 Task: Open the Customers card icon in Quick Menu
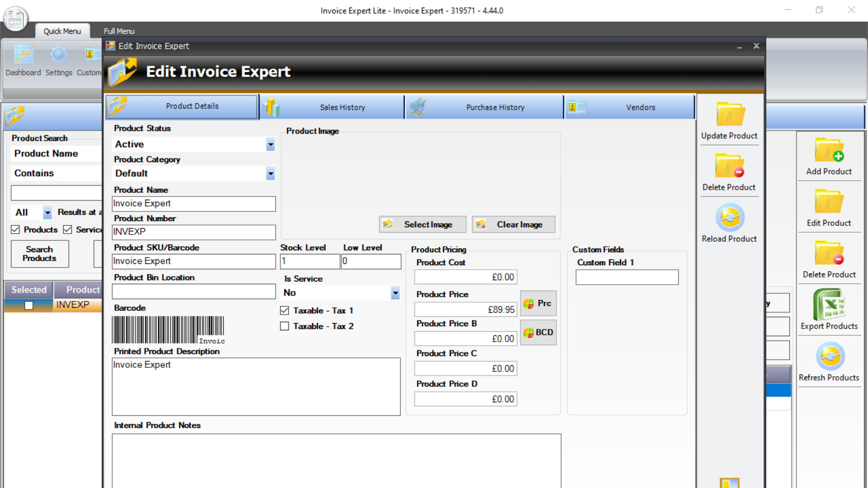(92, 55)
